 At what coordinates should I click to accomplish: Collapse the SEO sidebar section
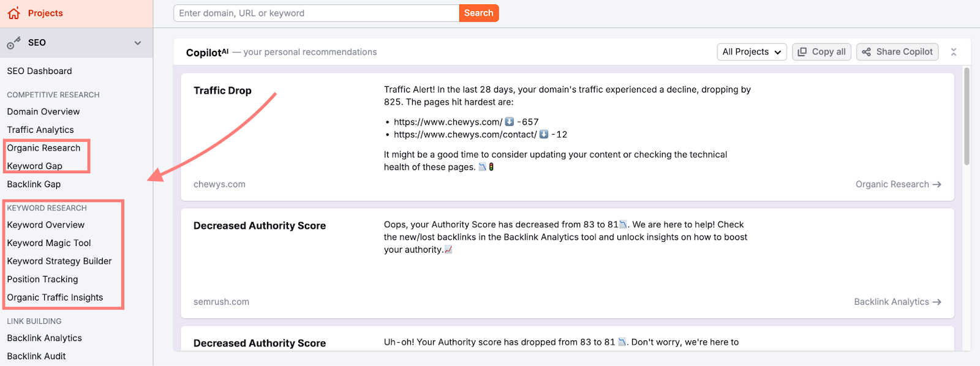click(138, 42)
